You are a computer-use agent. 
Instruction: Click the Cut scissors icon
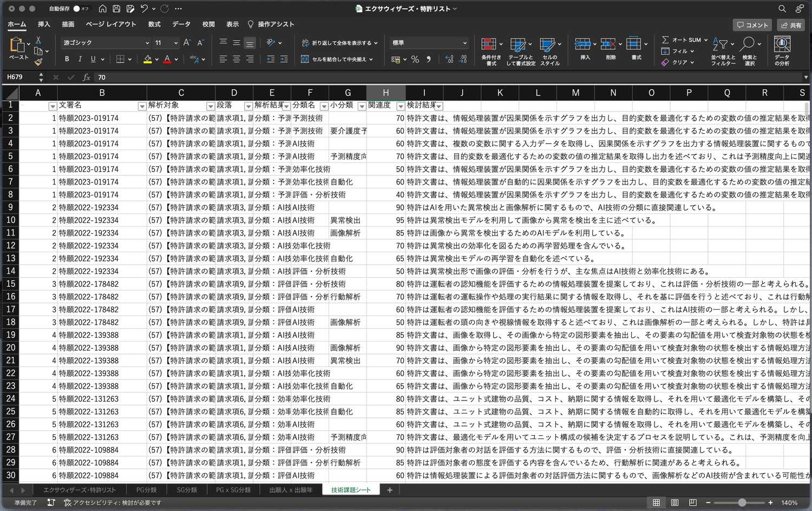[x=38, y=40]
